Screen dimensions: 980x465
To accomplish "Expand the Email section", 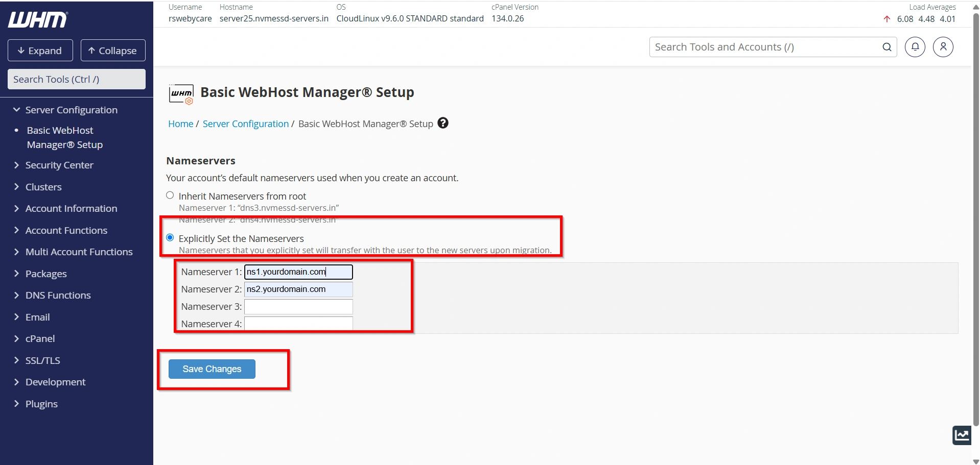I will tap(32, 317).
